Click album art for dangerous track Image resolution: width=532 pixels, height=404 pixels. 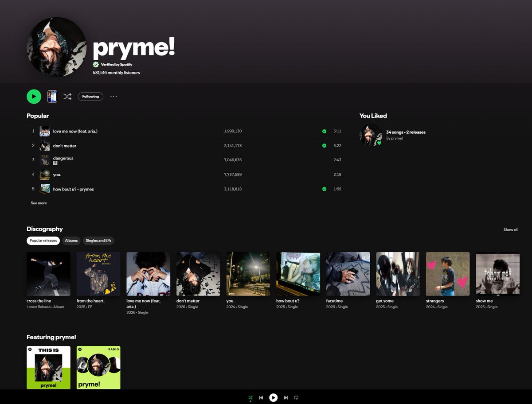[45, 160]
